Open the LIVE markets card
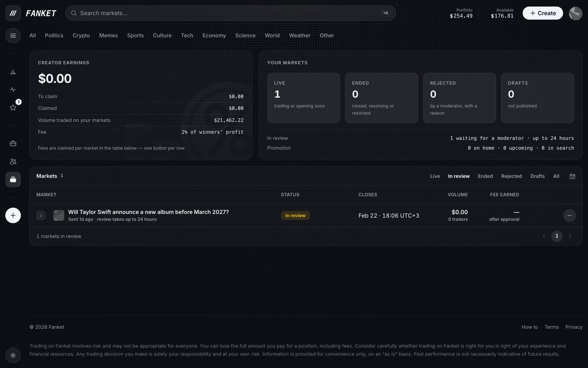The width and height of the screenshot is (588, 368). point(304,98)
